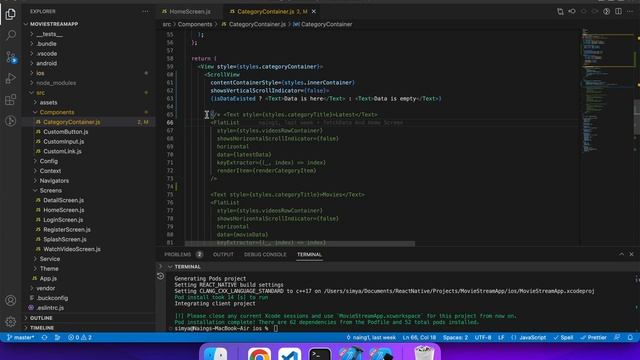The image size is (640, 360).
Task: Click the blame text naingt, last week
Action: click(x=371, y=338)
